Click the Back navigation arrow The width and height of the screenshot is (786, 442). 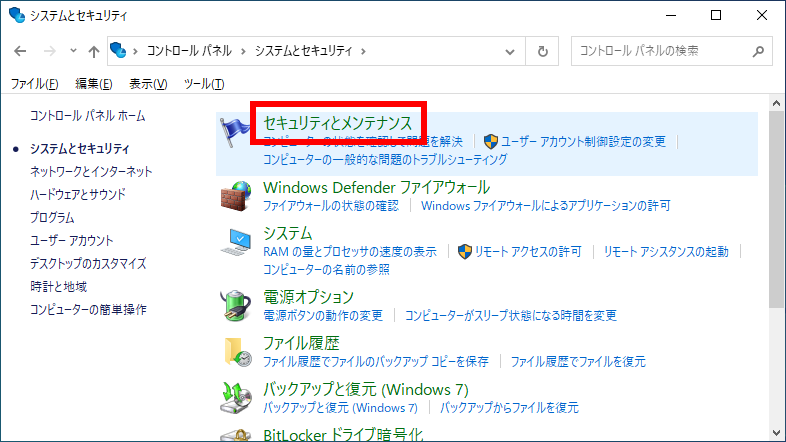pyautogui.click(x=21, y=51)
